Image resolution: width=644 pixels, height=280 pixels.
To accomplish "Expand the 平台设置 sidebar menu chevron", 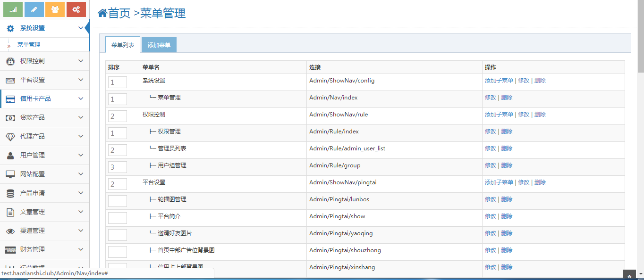I will [81, 80].
